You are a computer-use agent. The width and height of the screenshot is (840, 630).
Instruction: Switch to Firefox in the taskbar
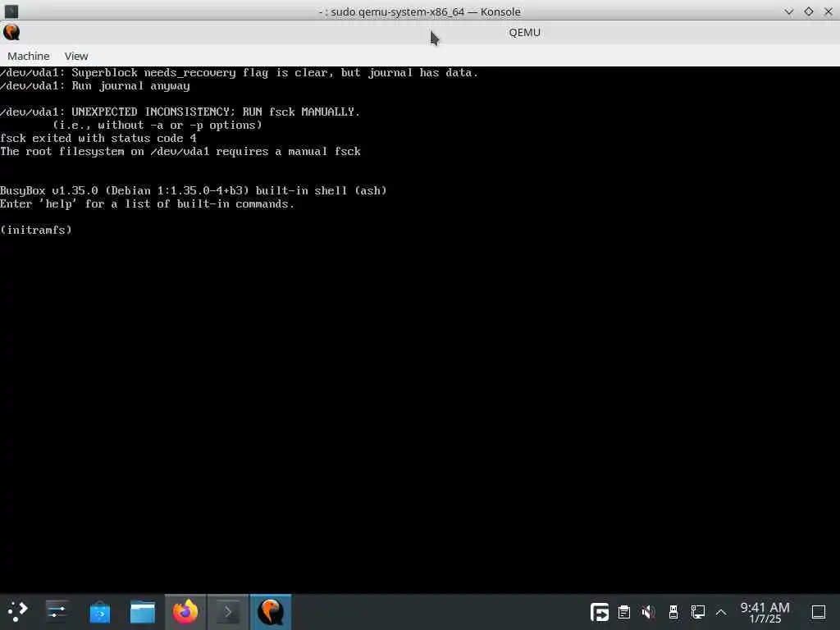click(x=185, y=611)
